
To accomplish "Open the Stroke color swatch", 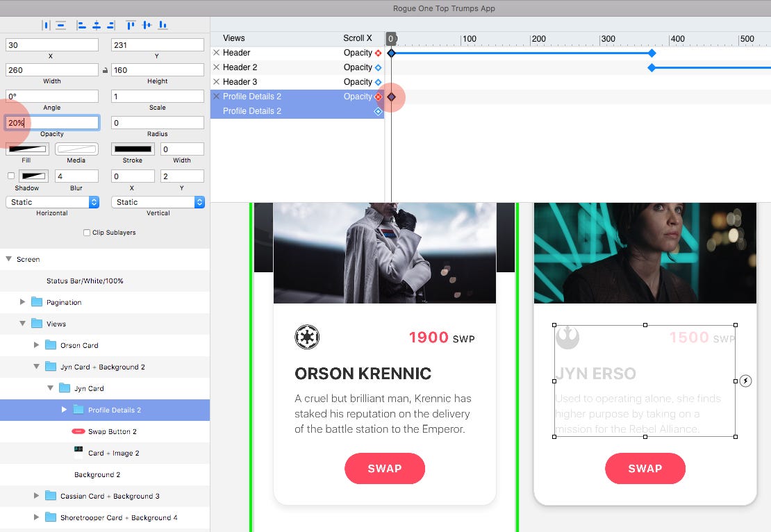I will pos(133,149).
